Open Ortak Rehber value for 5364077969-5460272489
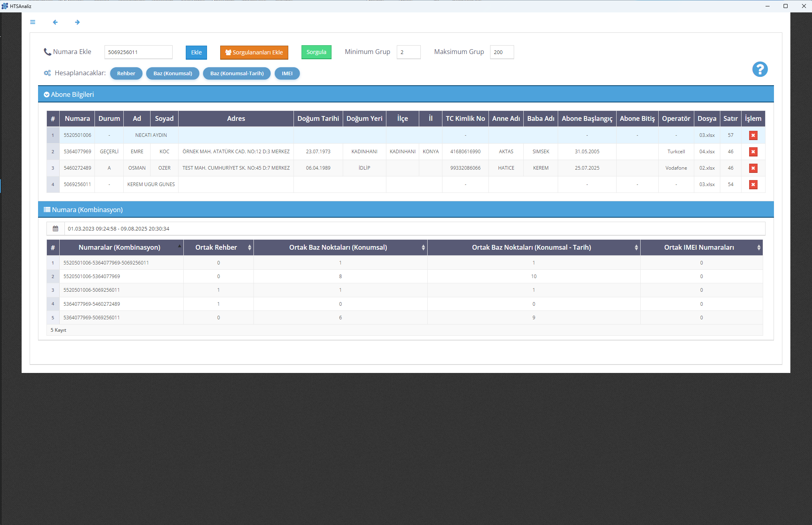 coord(218,304)
